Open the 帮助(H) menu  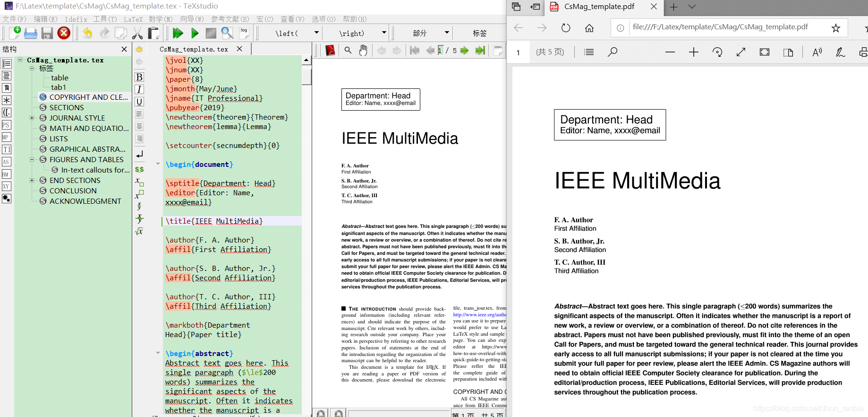click(x=354, y=19)
